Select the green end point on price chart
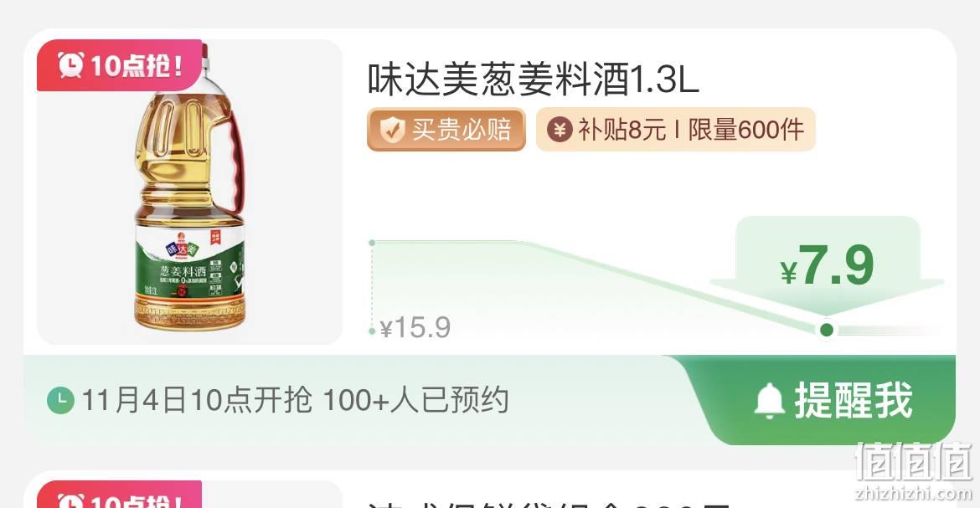 [826, 329]
